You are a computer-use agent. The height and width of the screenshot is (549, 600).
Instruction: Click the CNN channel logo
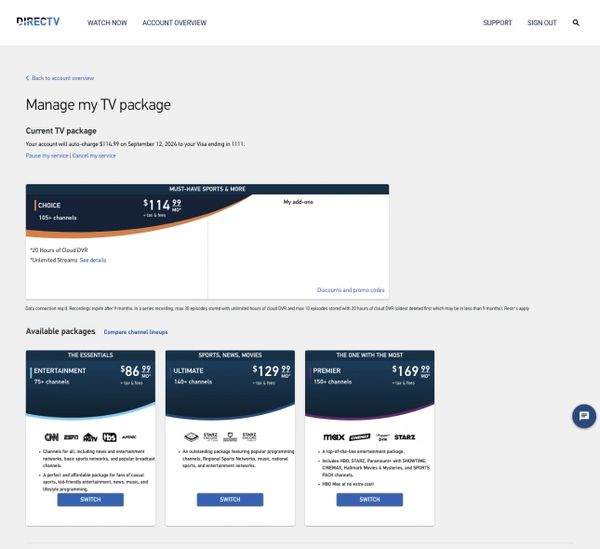(x=51, y=437)
